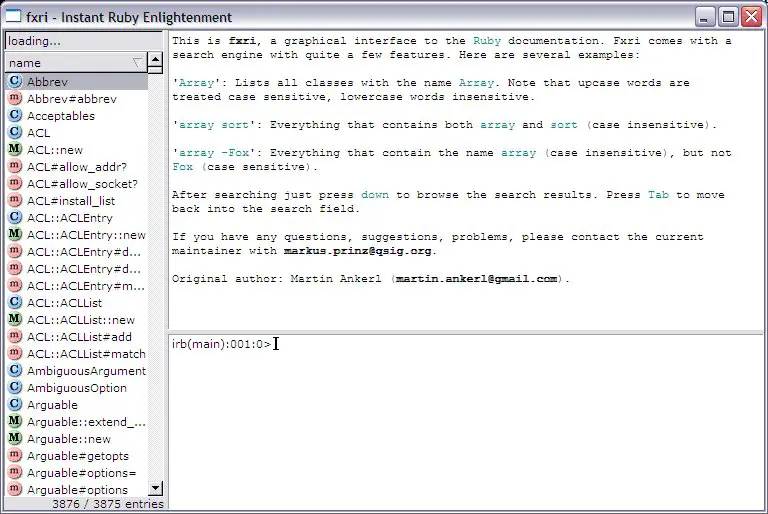Open the AmbiguousOption entry
The image size is (768, 514).
[77, 388]
